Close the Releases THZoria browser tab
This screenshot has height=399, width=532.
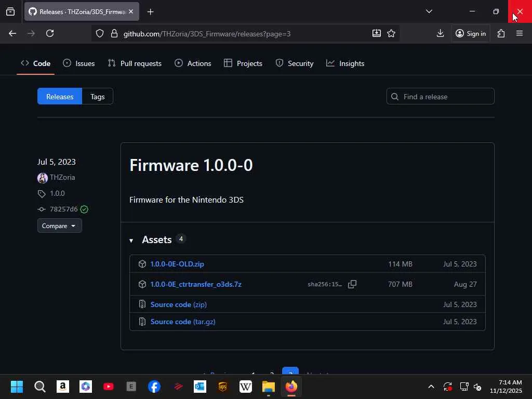click(x=131, y=11)
